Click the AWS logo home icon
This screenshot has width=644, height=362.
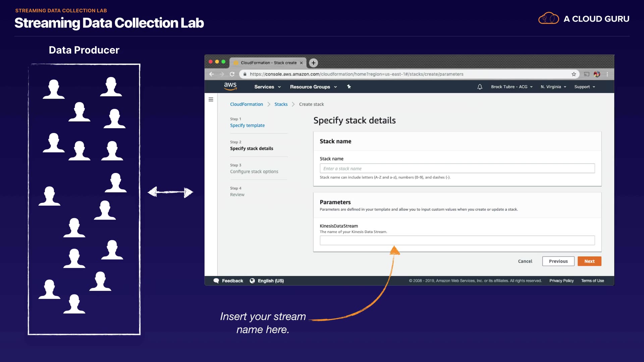click(x=230, y=86)
